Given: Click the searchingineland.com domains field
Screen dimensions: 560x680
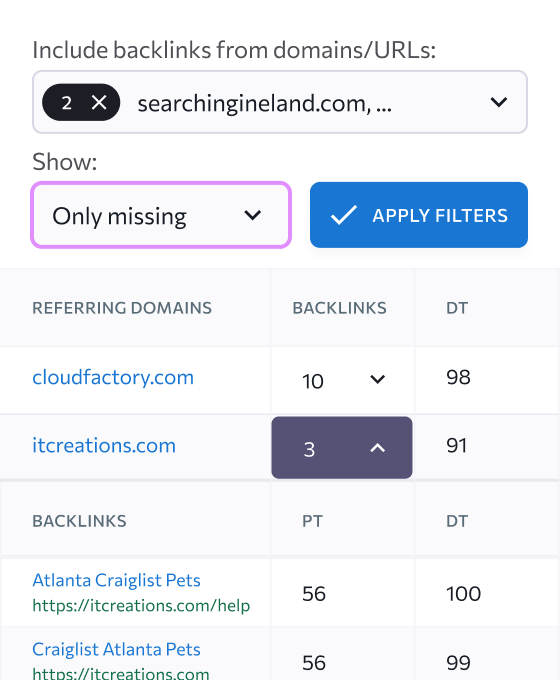Looking at the screenshot, I should tap(280, 102).
